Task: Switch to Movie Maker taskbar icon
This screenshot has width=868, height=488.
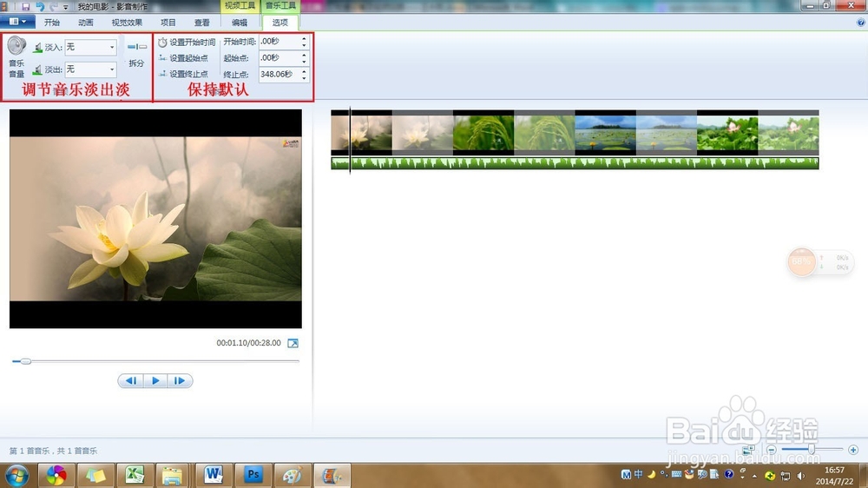Action: [x=332, y=475]
